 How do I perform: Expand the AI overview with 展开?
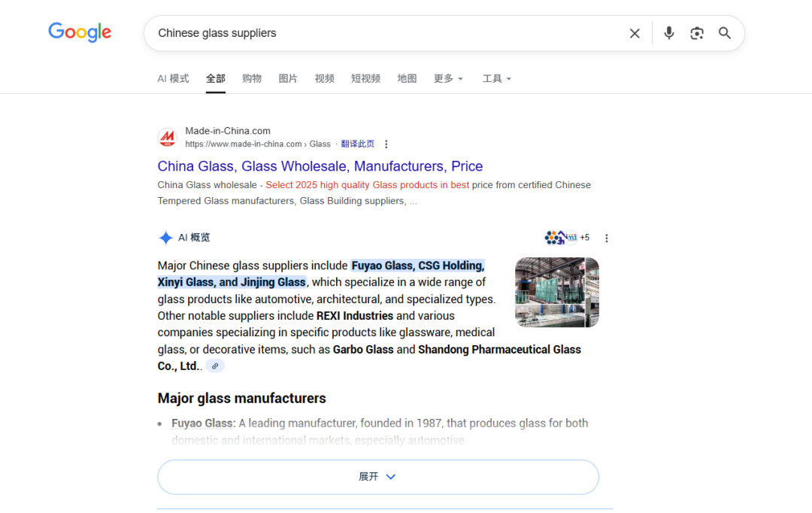[x=378, y=477]
